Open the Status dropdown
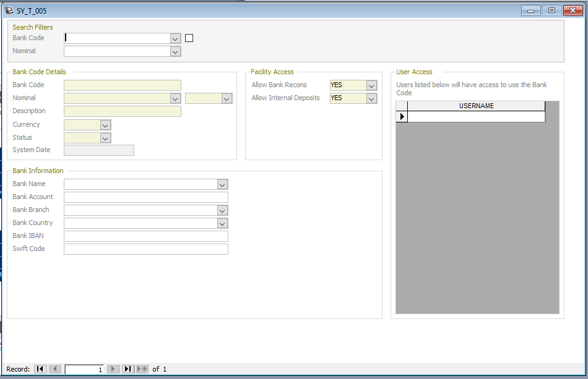This screenshot has height=379, width=588. pyautogui.click(x=105, y=138)
